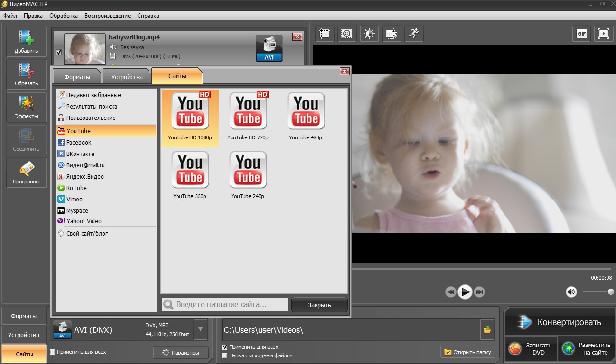Screen dimensions: 616x364
Task: Click the output path C:\Users\user\Videos\ field
Action: (x=351, y=329)
